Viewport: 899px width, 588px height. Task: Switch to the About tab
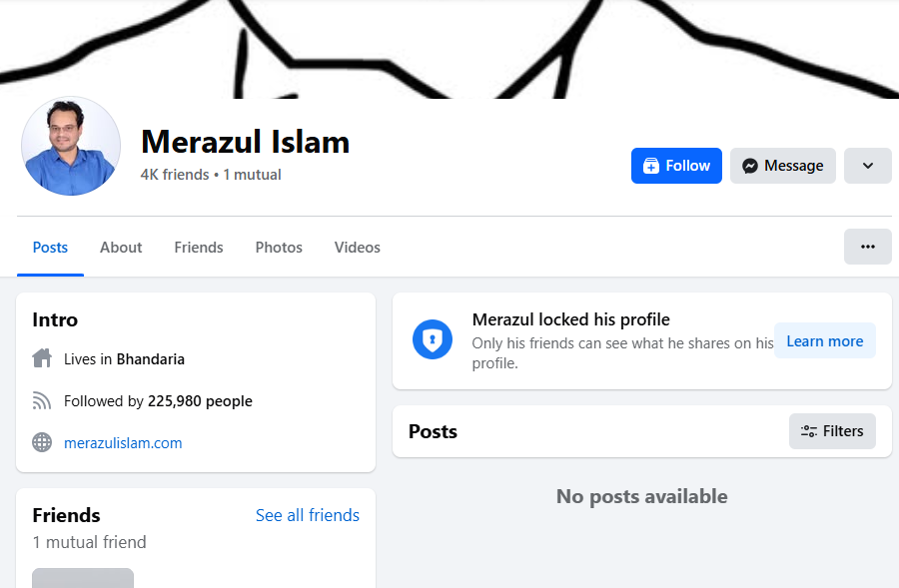(x=121, y=247)
